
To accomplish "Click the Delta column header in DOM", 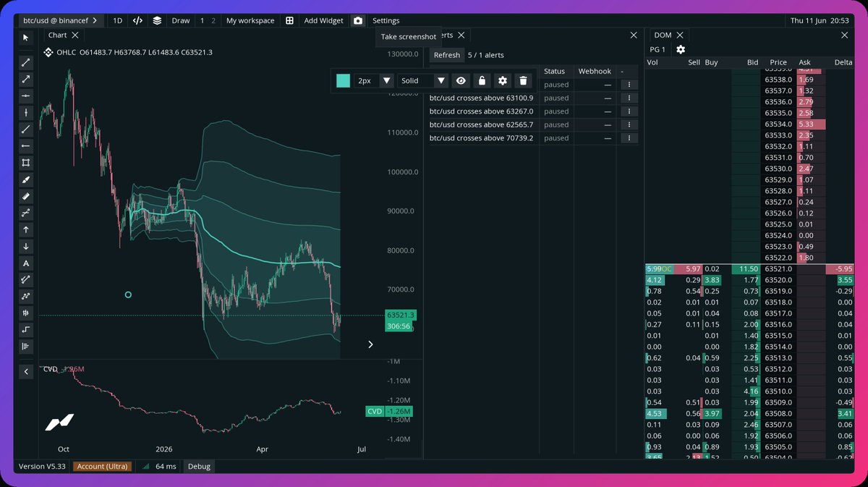I will (x=843, y=62).
